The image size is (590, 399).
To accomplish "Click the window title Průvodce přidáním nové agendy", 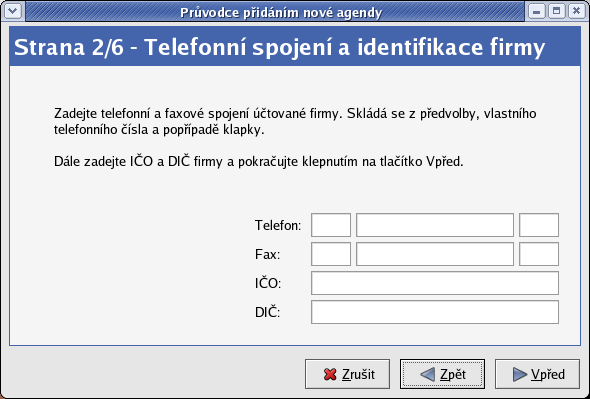I will click(x=281, y=12).
